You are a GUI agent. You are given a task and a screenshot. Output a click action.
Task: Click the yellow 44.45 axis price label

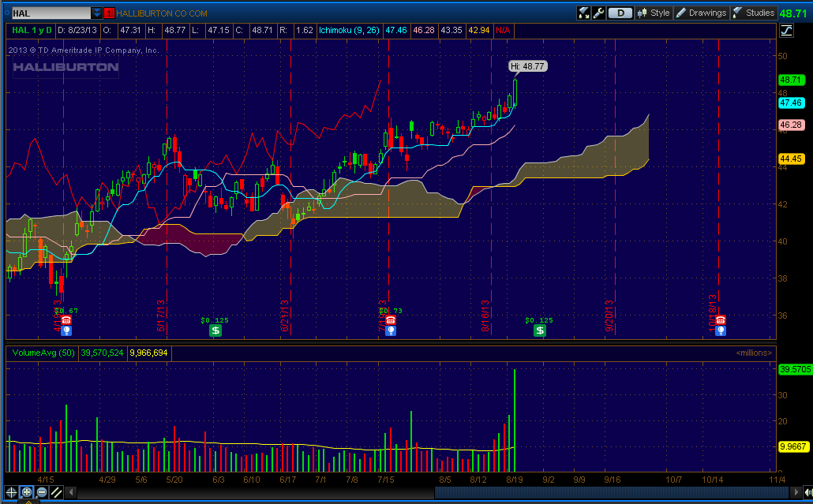(791, 159)
